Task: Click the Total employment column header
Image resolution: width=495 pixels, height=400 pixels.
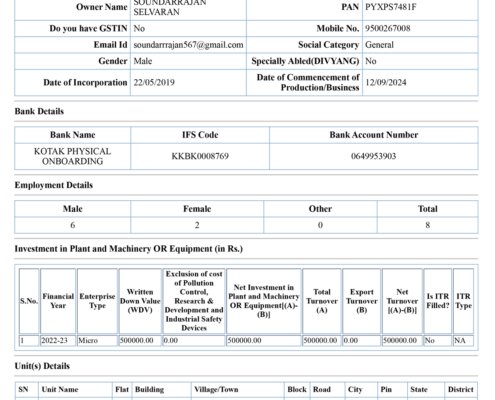Action: pos(428,209)
